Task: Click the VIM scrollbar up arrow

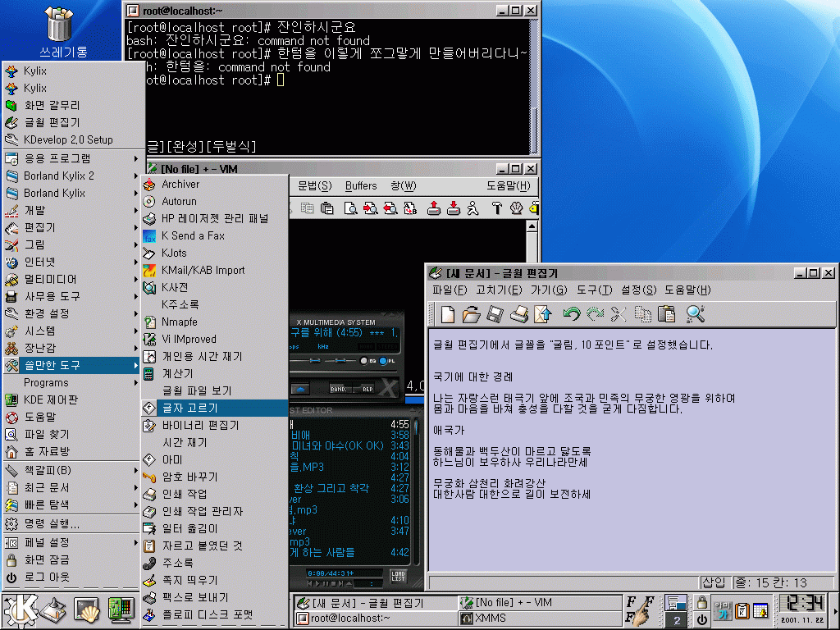Action: 532,226
